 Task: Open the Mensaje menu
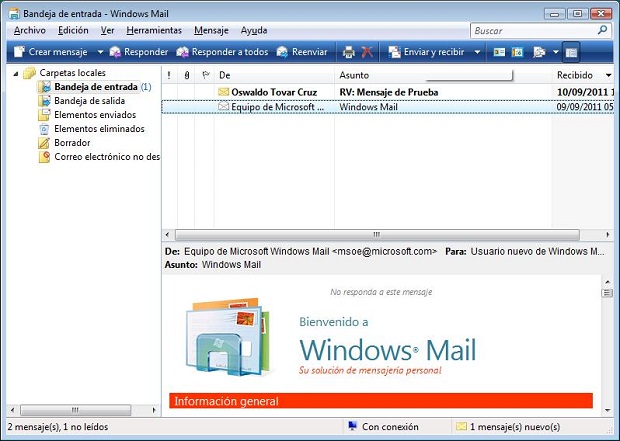click(211, 30)
